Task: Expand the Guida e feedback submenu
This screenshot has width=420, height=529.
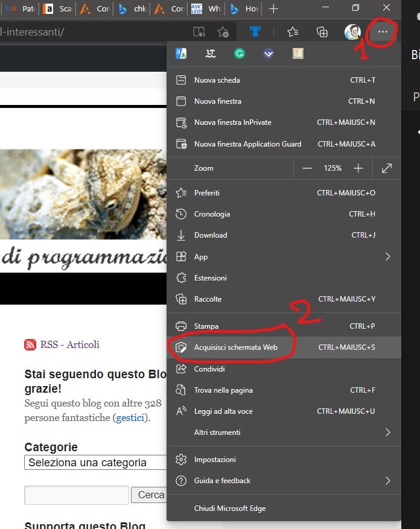Action: click(x=387, y=481)
